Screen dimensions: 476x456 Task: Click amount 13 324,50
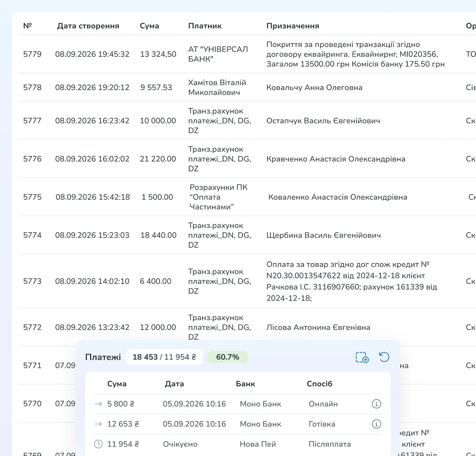point(158,54)
